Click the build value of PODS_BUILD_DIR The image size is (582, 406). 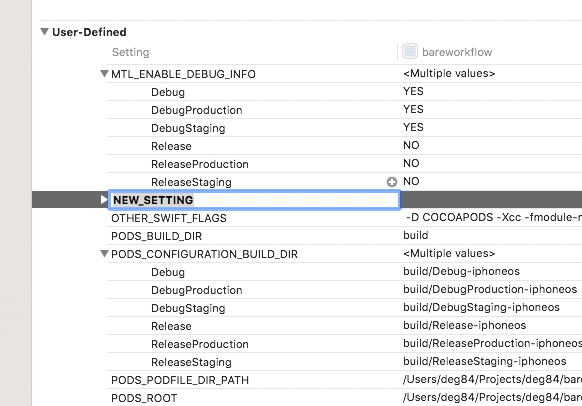pyautogui.click(x=416, y=235)
